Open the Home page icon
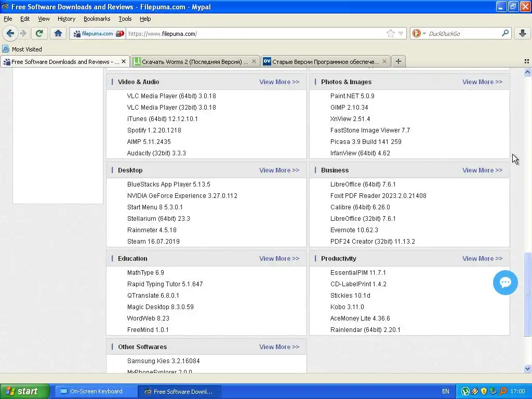Viewport: 532px width, 399px height. point(58,33)
